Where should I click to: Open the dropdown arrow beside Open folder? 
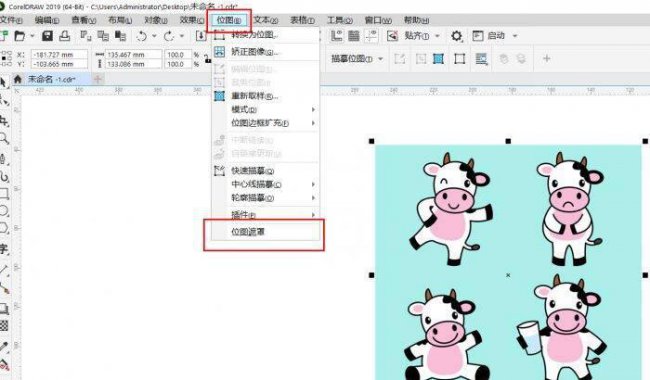(x=32, y=36)
